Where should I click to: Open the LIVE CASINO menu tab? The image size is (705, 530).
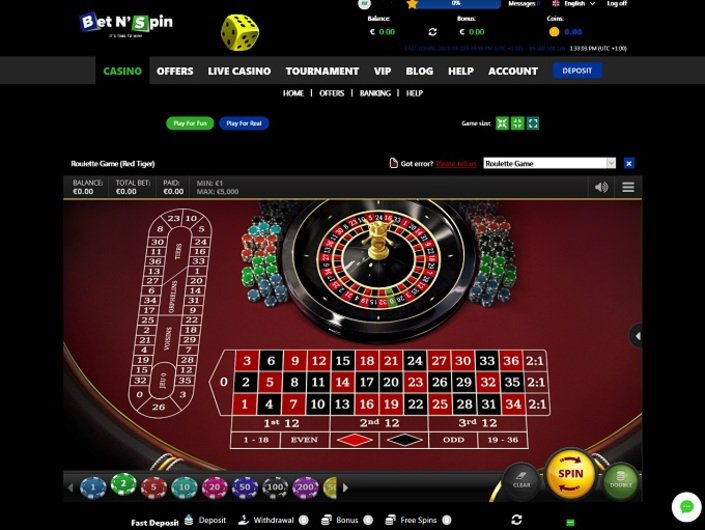click(239, 71)
